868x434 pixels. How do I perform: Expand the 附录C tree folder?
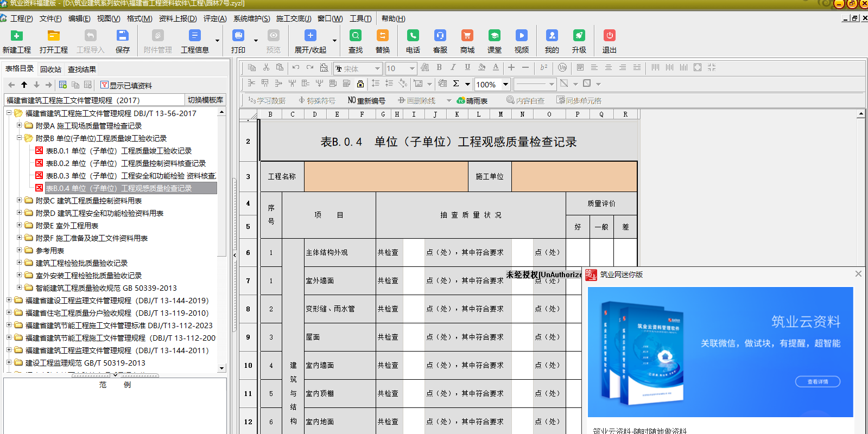(x=20, y=201)
